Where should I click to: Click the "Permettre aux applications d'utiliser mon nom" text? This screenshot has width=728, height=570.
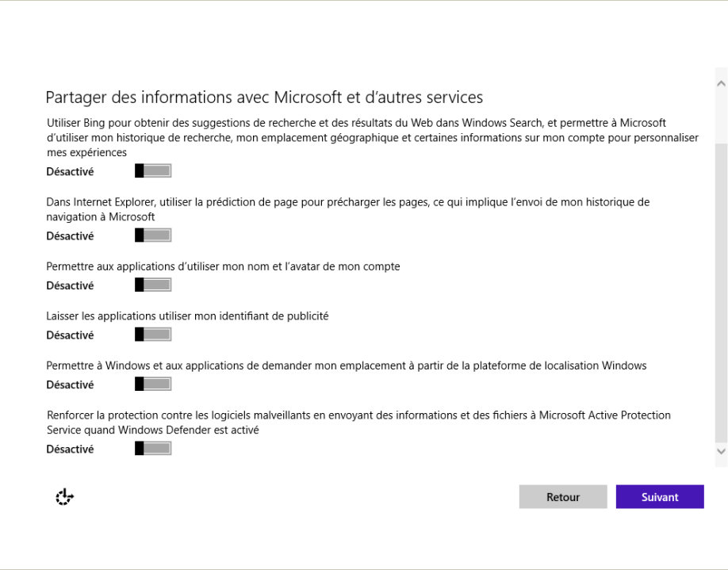223,266
